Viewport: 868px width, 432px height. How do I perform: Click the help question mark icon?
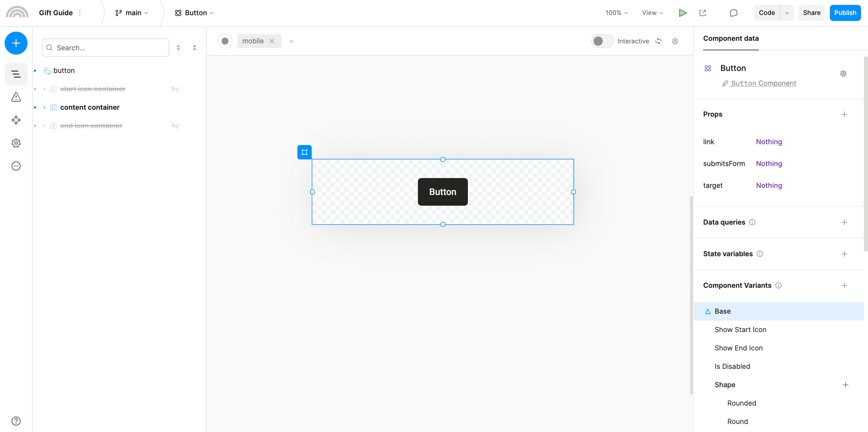tap(16, 421)
